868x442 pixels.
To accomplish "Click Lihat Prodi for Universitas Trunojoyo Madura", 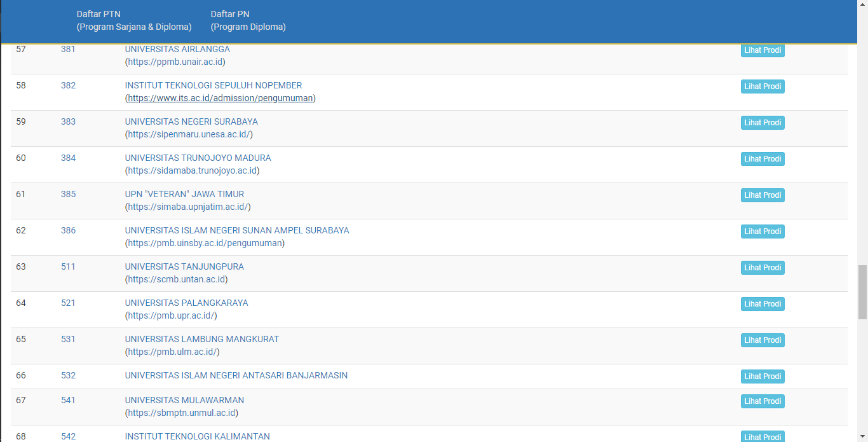I will (x=763, y=159).
